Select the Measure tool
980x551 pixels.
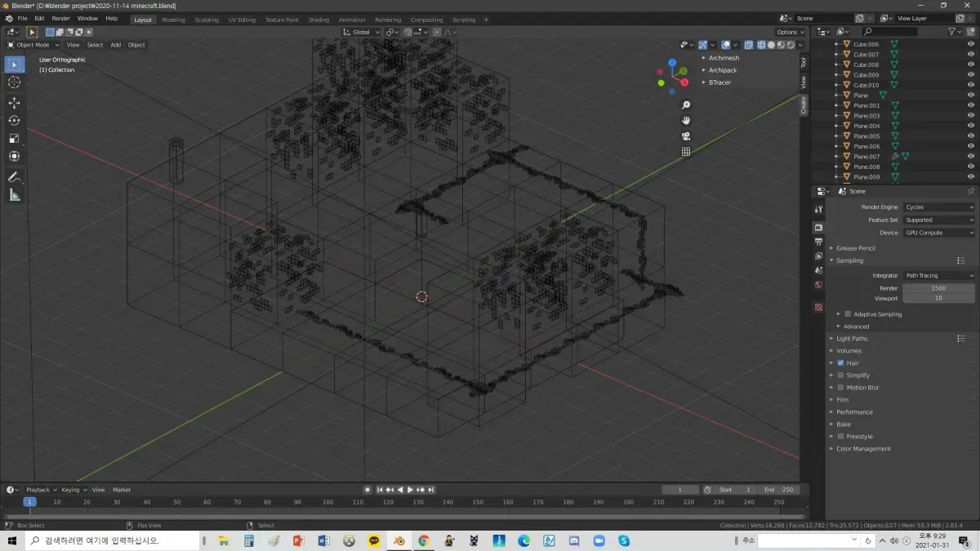coord(14,195)
